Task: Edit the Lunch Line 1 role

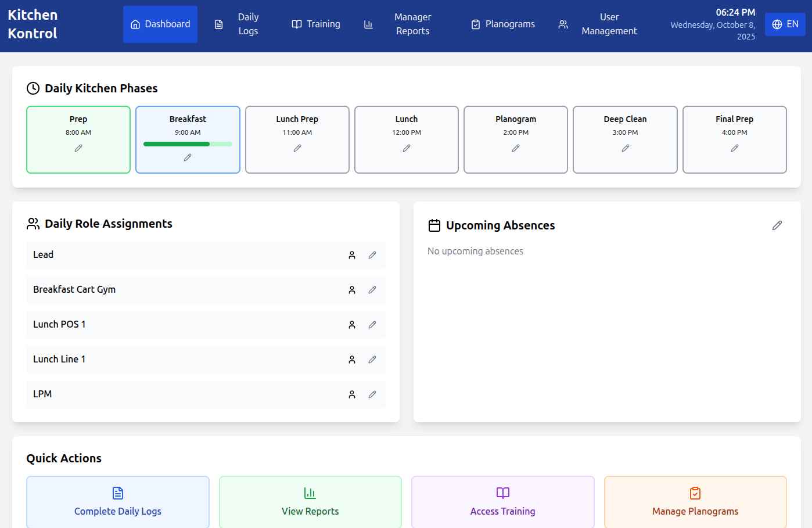Action: [372, 360]
